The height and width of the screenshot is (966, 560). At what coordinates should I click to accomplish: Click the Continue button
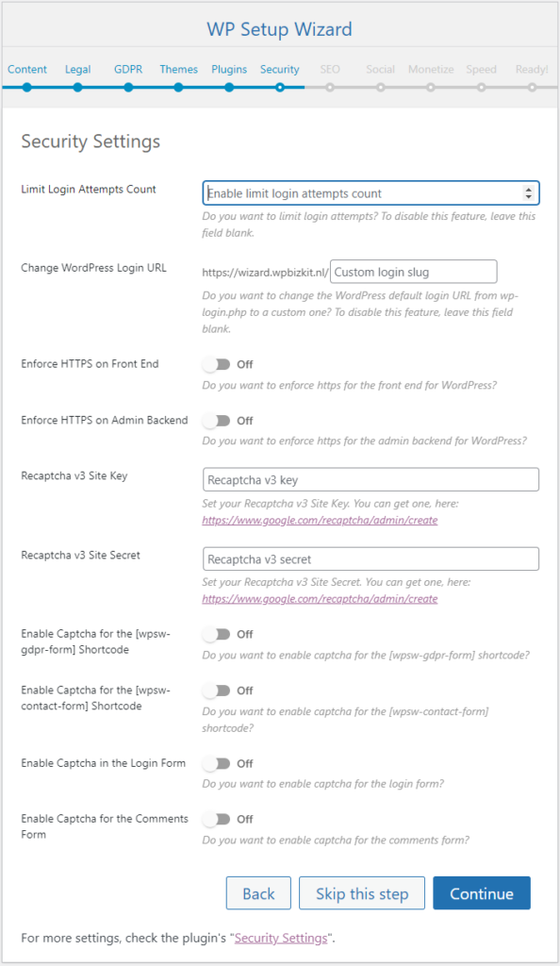[x=482, y=893]
